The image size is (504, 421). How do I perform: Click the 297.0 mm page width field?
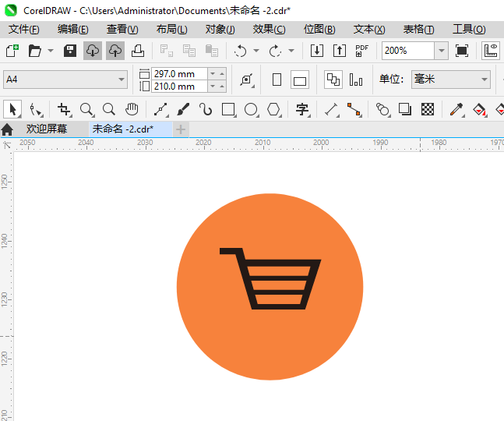coord(179,74)
